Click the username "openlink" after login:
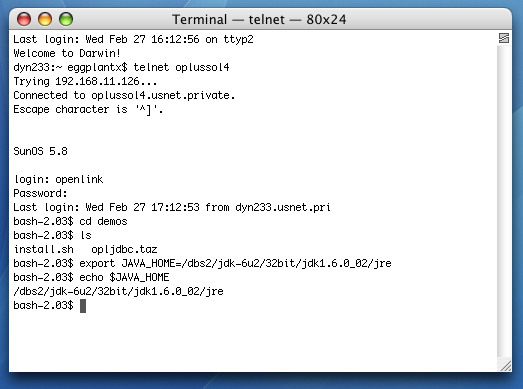 click(79, 179)
